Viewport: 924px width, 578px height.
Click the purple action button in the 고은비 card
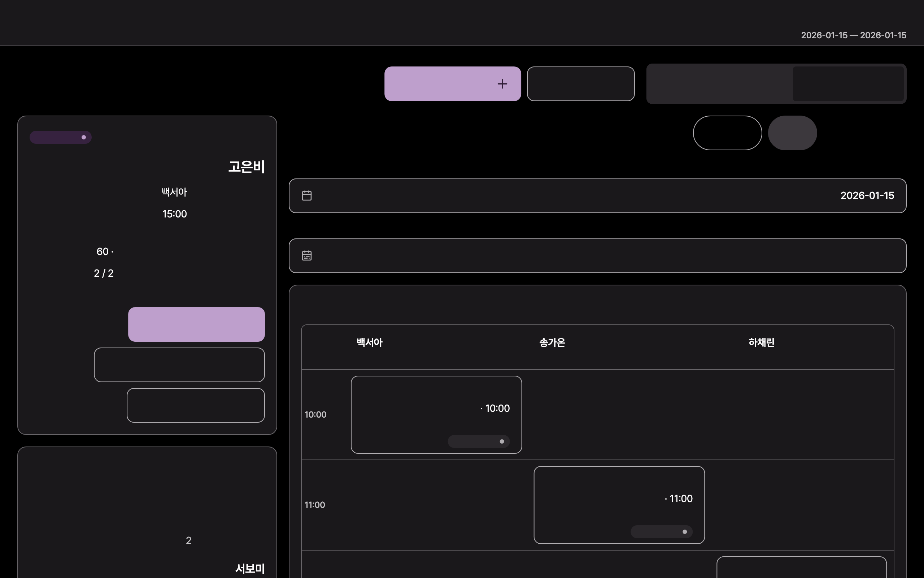coord(196,324)
